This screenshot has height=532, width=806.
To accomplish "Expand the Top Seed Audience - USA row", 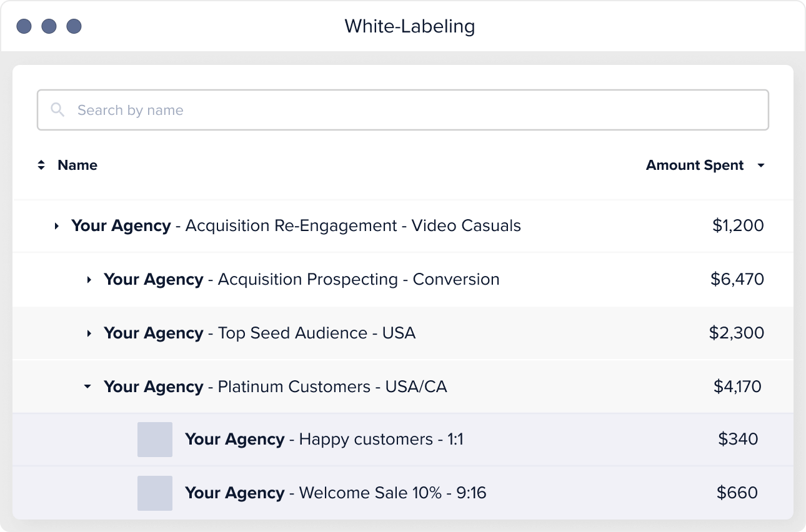I will (89, 333).
